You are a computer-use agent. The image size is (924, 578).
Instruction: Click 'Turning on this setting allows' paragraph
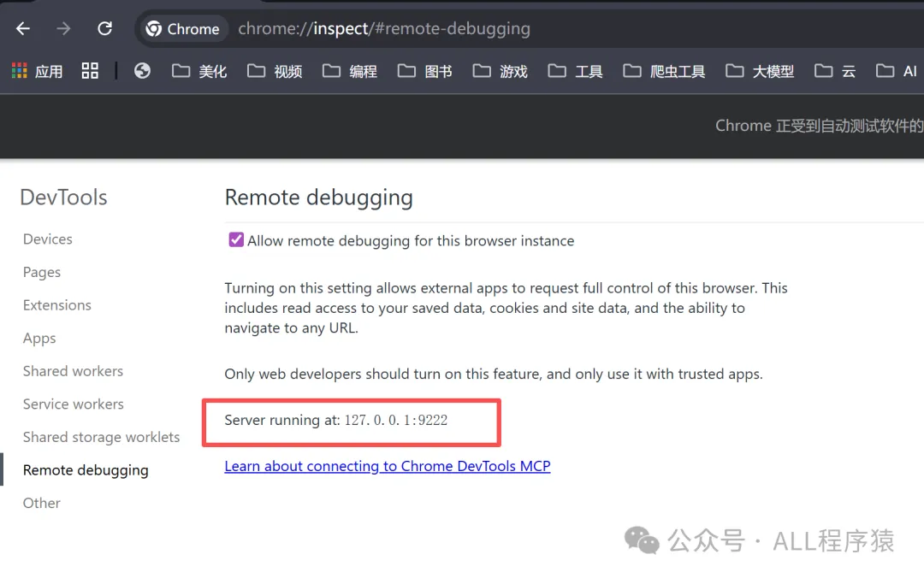point(506,308)
